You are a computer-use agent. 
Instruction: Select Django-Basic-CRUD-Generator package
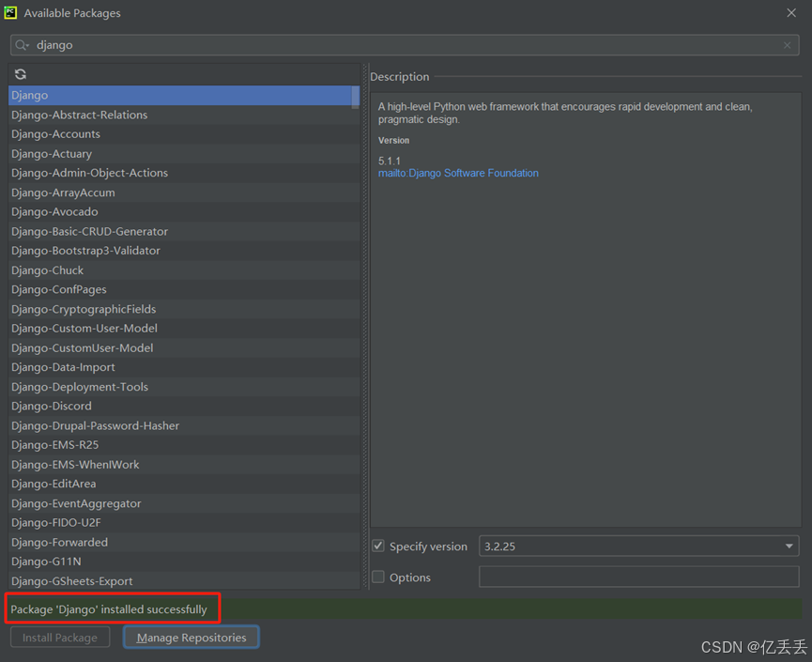(184, 232)
